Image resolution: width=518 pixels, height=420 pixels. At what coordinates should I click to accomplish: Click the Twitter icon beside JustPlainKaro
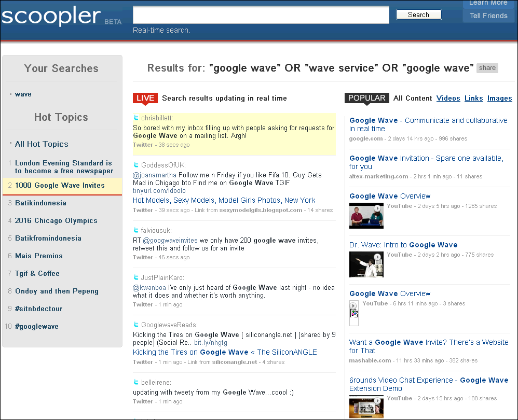coord(136,277)
